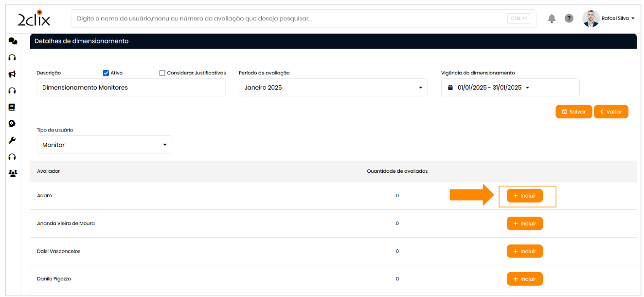
Task: Click the Salvar button
Action: click(573, 111)
